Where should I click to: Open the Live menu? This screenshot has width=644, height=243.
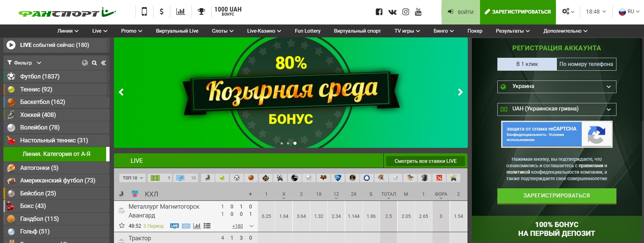(x=100, y=31)
